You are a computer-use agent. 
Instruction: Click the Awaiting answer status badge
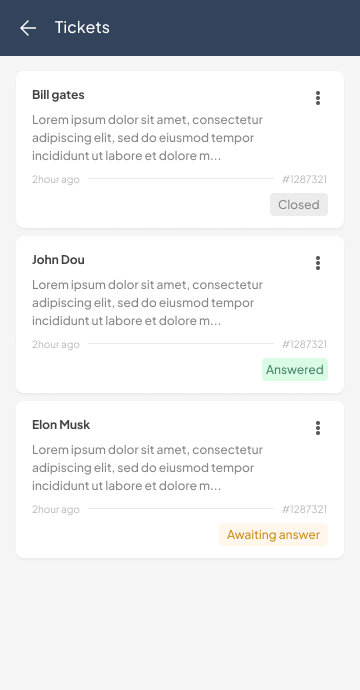pyautogui.click(x=273, y=535)
